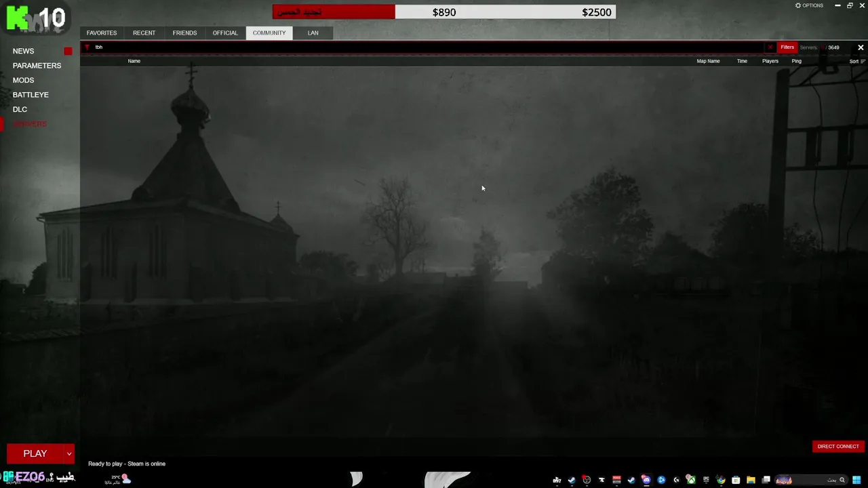Clear search text with the red X

tap(770, 47)
